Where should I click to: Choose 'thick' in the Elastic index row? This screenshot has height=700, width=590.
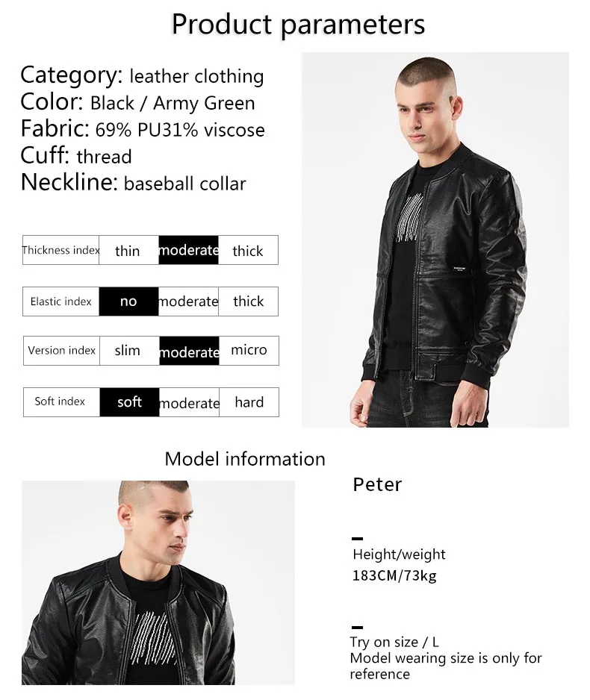[249, 301]
